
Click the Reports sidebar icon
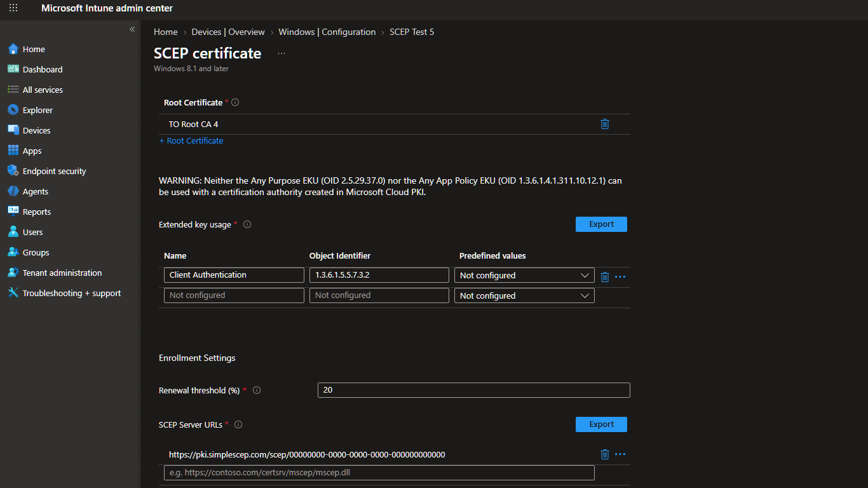click(x=13, y=212)
